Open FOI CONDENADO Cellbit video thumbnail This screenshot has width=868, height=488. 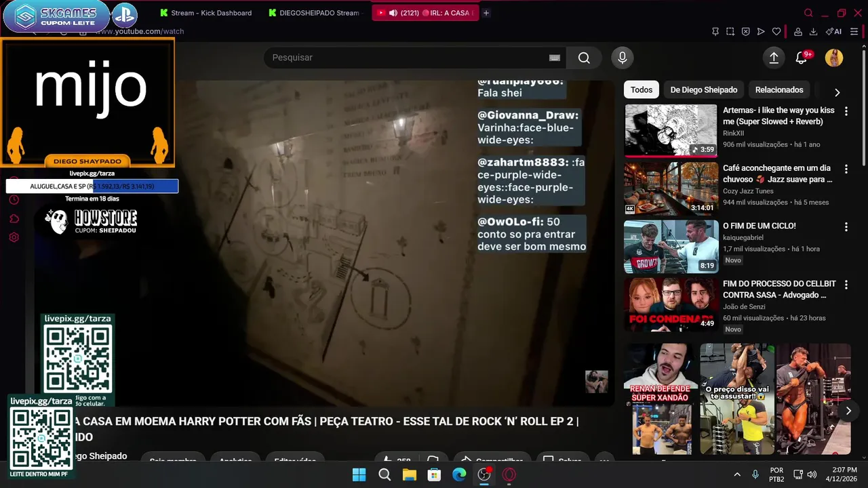click(671, 304)
